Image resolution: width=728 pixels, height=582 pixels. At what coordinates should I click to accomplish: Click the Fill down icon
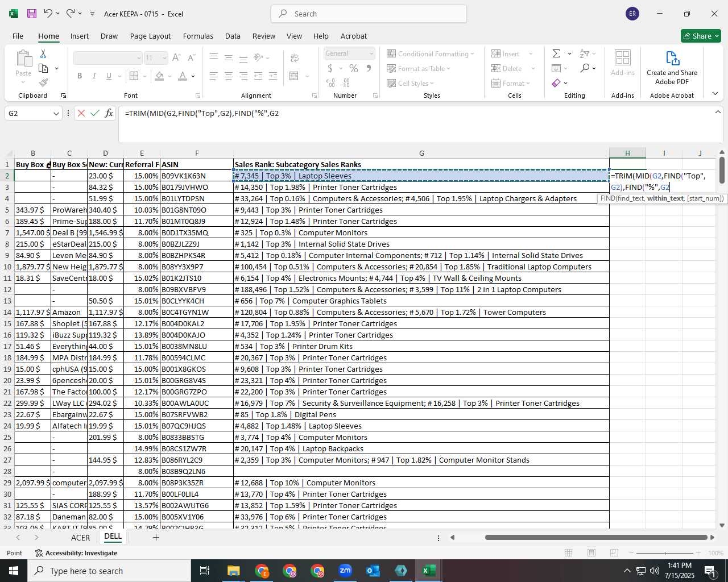click(556, 68)
